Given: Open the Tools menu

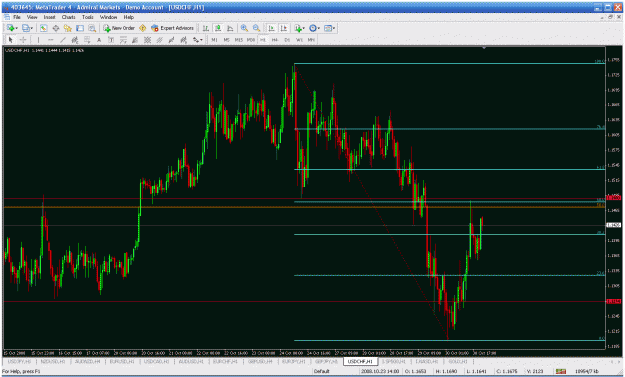Looking at the screenshot, I should [88, 17].
